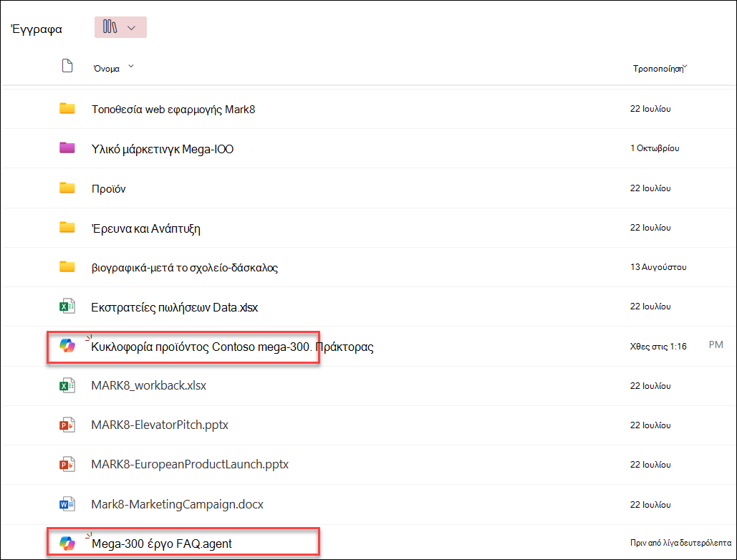Open Mark8-MarketingCampaign.docx
This screenshot has width=737, height=560.
tap(177, 505)
